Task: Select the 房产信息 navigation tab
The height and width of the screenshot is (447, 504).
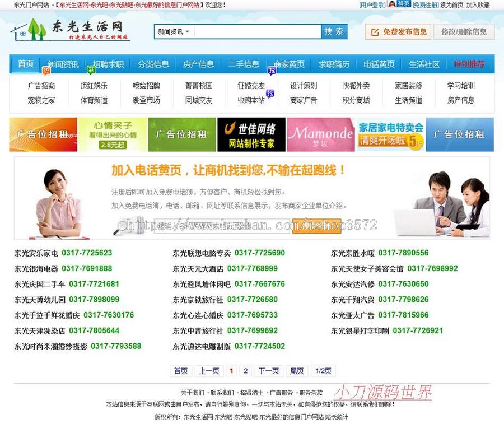Action: tap(199, 64)
